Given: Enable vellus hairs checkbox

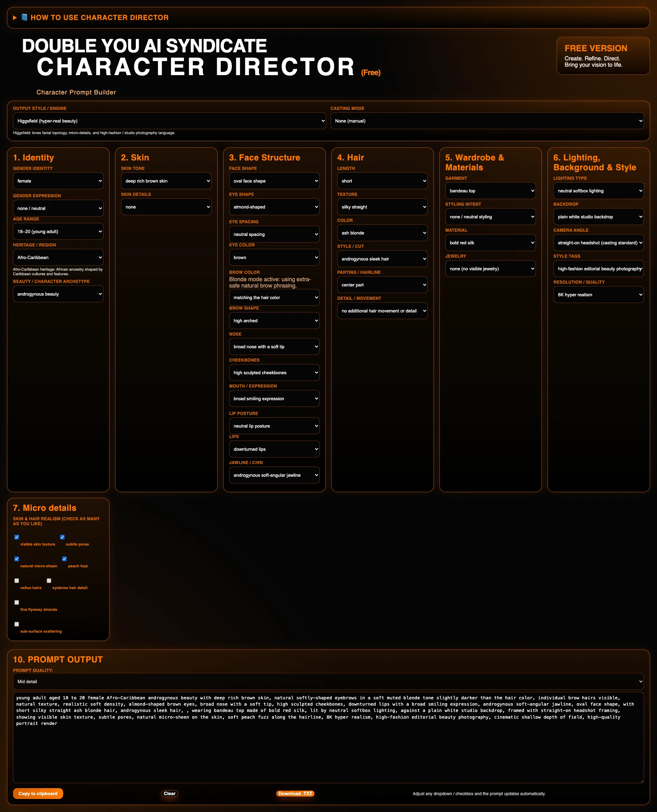Looking at the screenshot, I should click(16, 580).
